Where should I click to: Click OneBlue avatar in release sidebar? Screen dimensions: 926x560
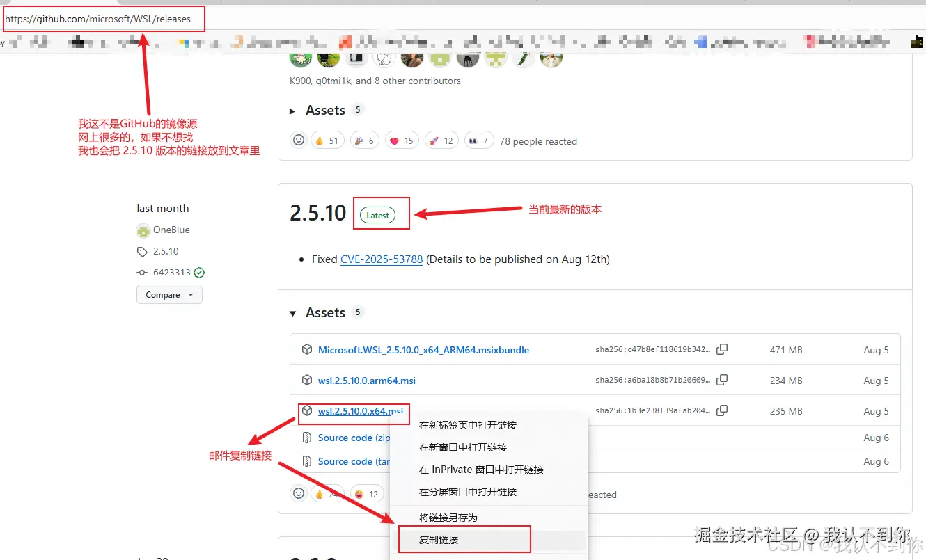(x=143, y=230)
